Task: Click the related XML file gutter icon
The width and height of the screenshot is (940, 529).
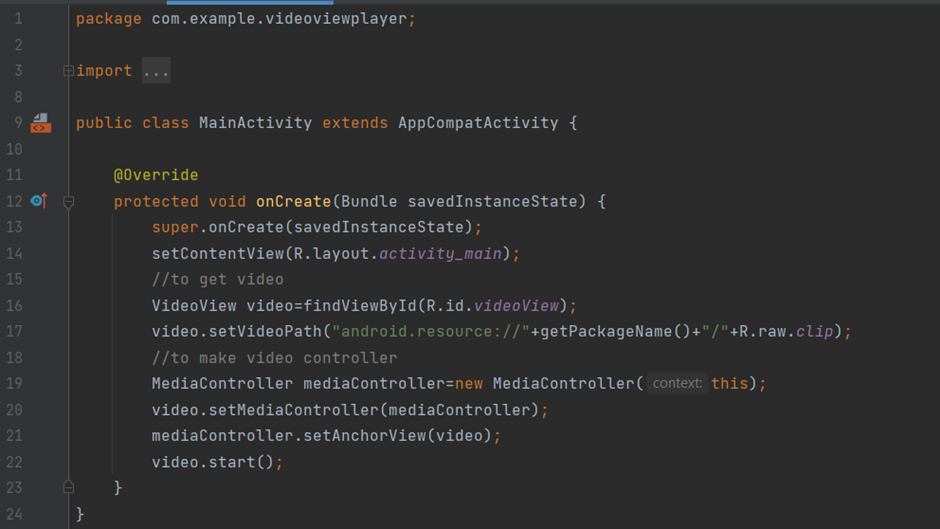Action: pos(40,123)
